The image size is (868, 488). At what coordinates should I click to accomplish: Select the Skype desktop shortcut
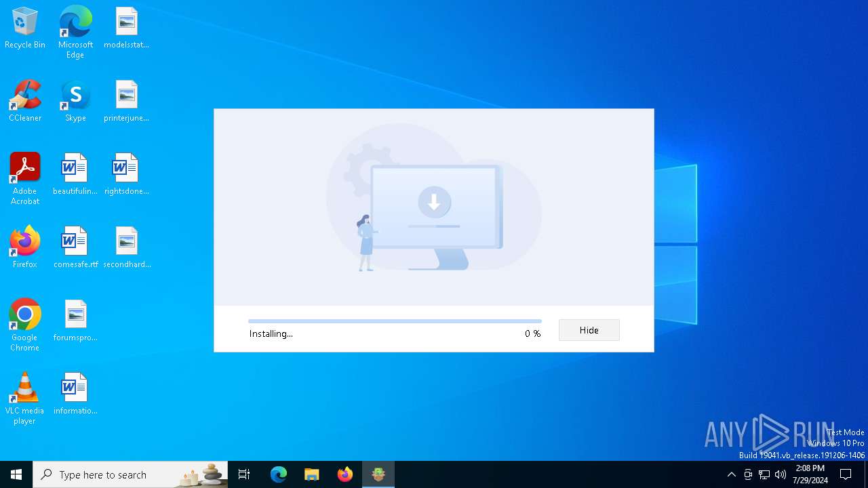[75, 102]
